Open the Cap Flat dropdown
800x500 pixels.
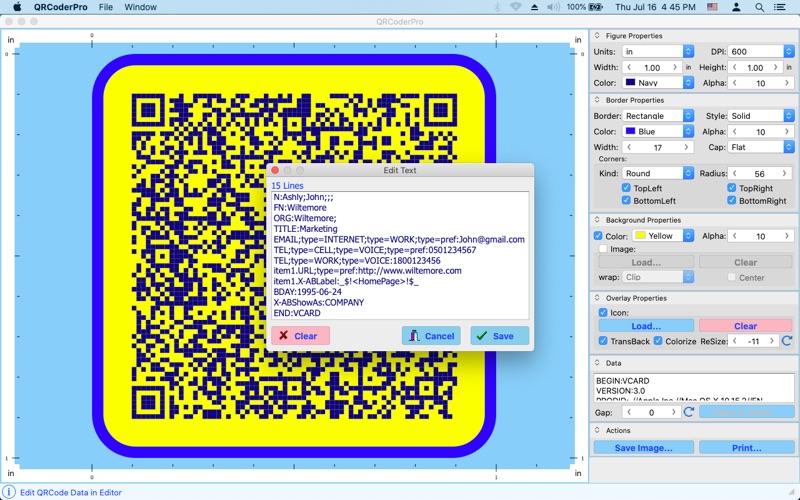click(761, 147)
